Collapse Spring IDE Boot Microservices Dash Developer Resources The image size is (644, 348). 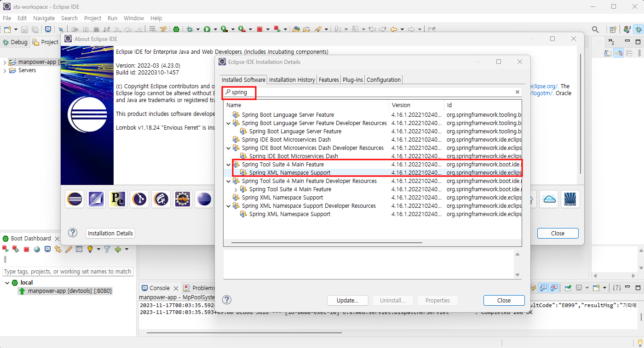[229, 148]
